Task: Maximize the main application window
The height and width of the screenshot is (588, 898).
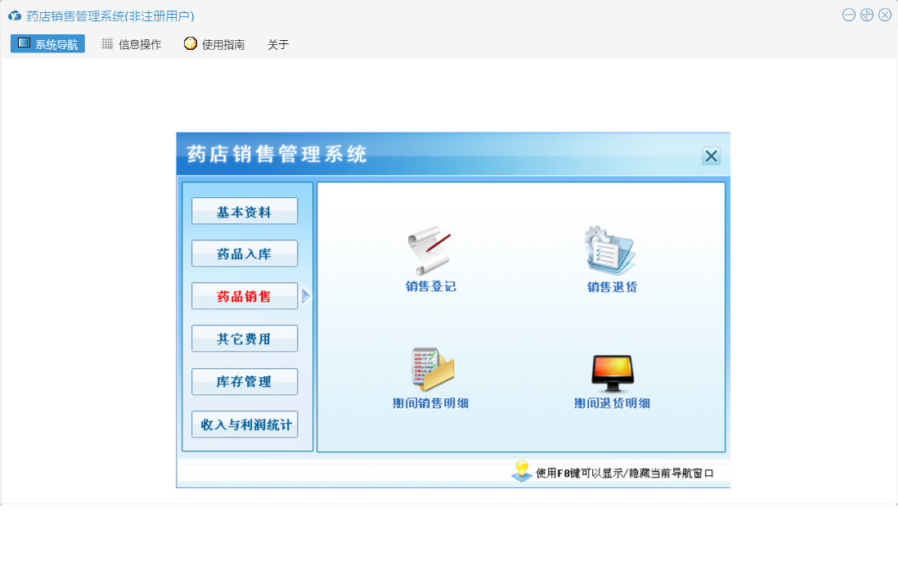Action: pos(867,15)
